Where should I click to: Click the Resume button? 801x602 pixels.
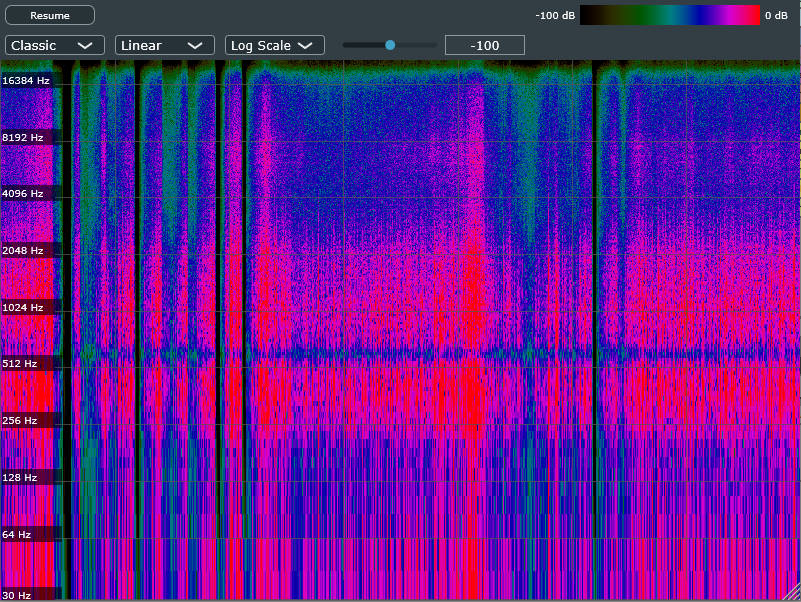[x=50, y=15]
